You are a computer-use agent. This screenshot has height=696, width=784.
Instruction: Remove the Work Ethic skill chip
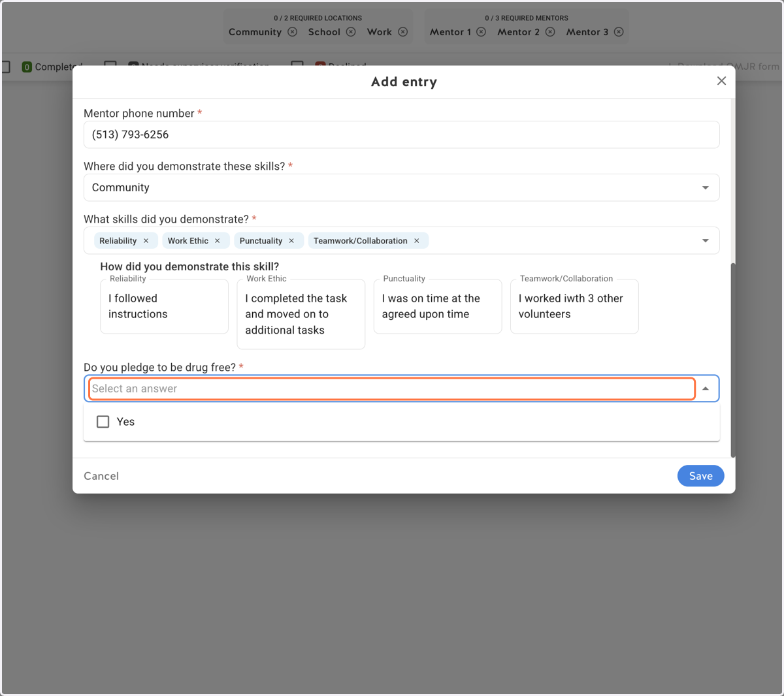pos(218,241)
